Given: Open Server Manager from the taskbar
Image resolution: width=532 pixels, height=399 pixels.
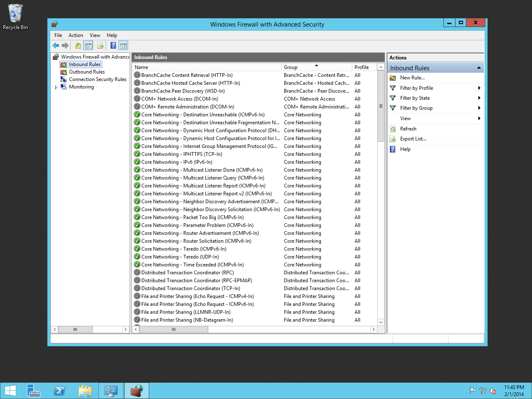Looking at the screenshot, I should point(34,391).
